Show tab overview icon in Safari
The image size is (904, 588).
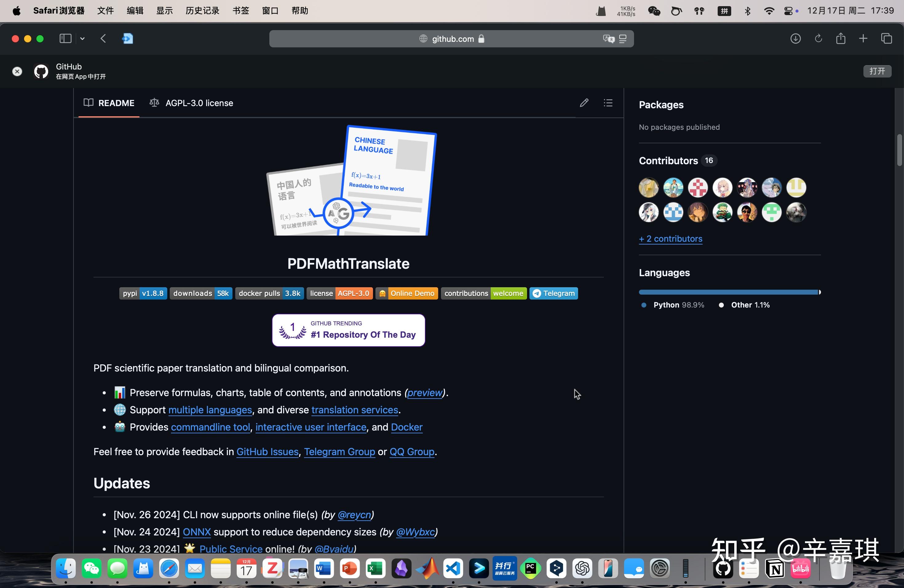(886, 38)
